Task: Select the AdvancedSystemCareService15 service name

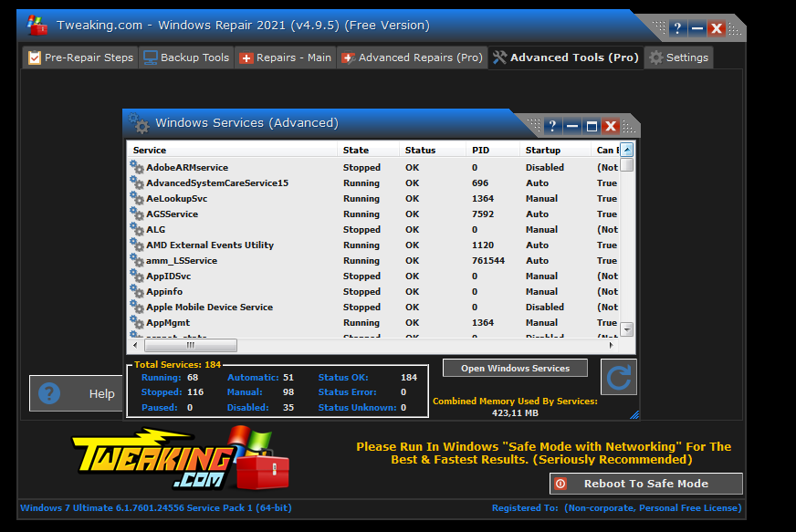Action: click(217, 183)
